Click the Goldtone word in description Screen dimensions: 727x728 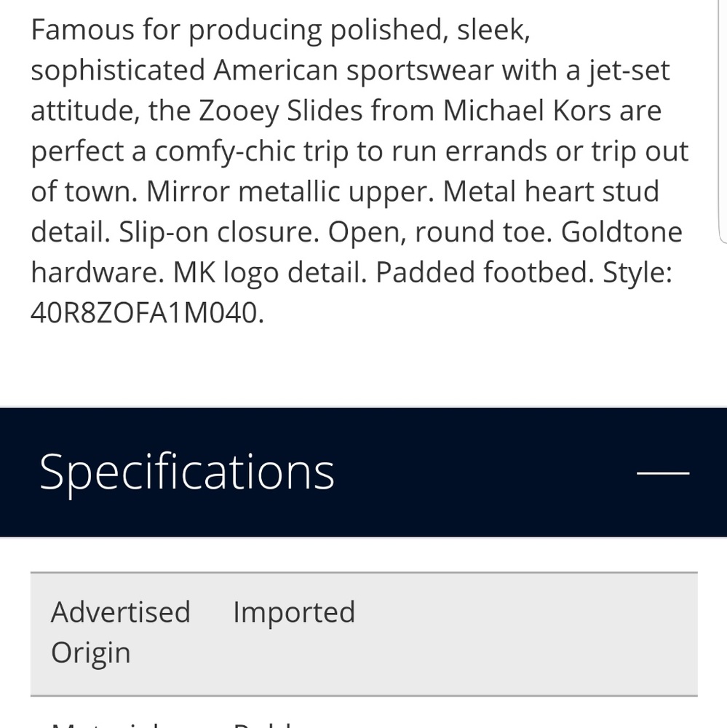(621, 232)
